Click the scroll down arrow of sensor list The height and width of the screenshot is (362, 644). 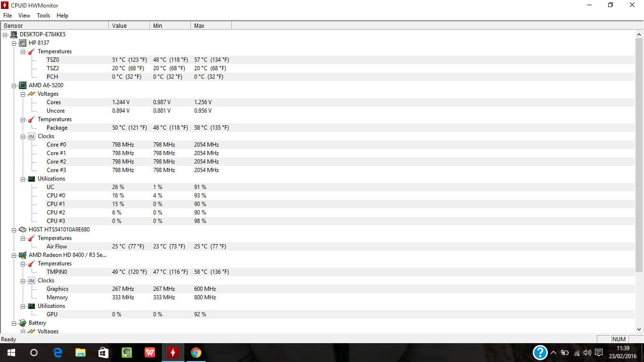point(639,329)
